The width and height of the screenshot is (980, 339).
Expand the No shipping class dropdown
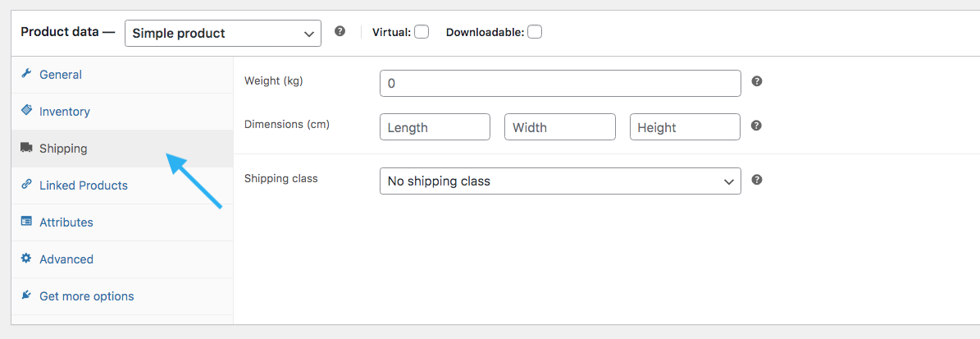pos(560,181)
